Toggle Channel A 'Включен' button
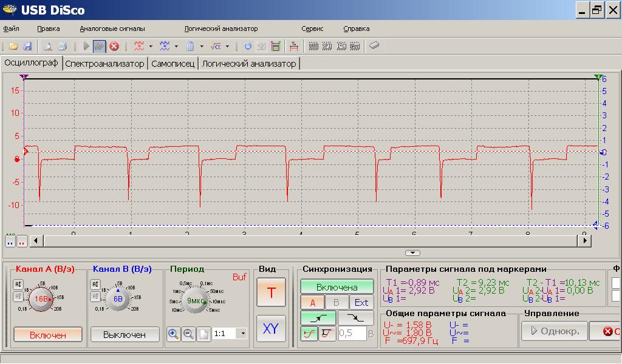 48,334
